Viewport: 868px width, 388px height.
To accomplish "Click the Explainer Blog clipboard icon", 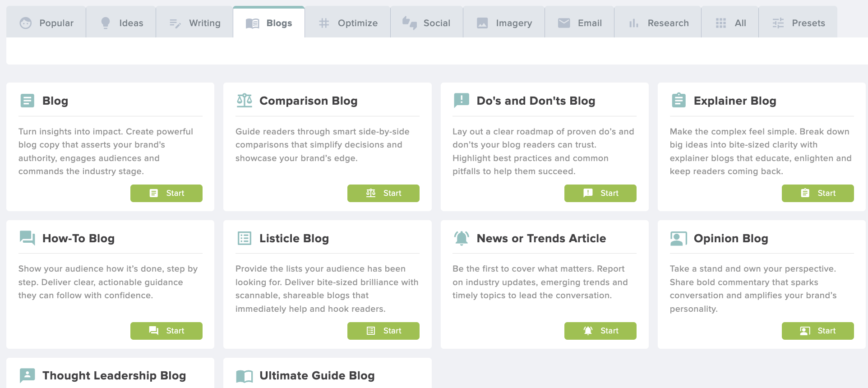I will (679, 100).
